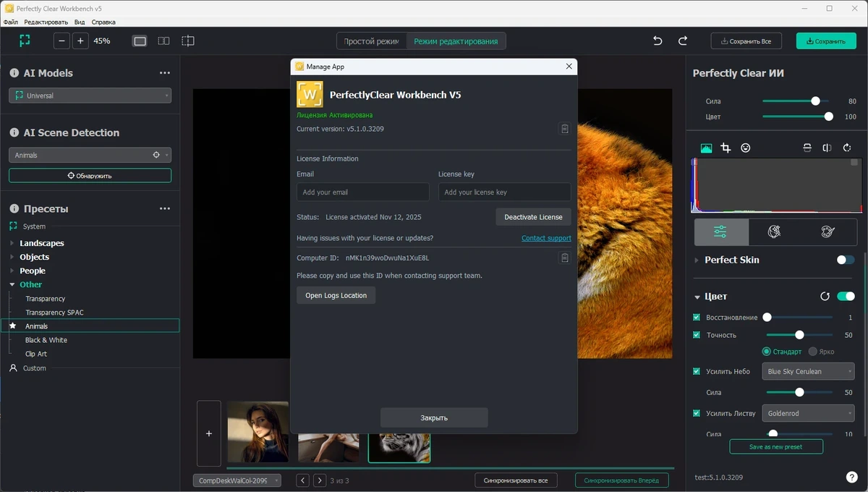This screenshot has width=868, height=492.
Task: Open the face retouch smiley icon
Action: coord(745,148)
